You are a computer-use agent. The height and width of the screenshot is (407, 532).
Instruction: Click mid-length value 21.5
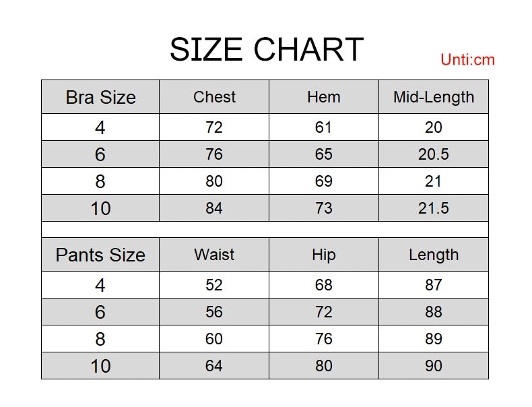click(x=433, y=208)
